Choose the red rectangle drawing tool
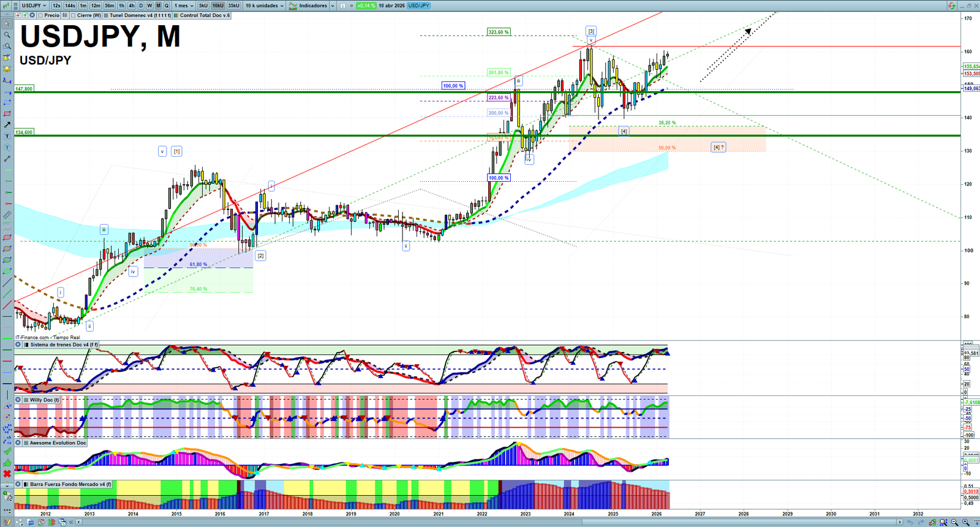This screenshot has width=980, height=527. click(x=7, y=114)
